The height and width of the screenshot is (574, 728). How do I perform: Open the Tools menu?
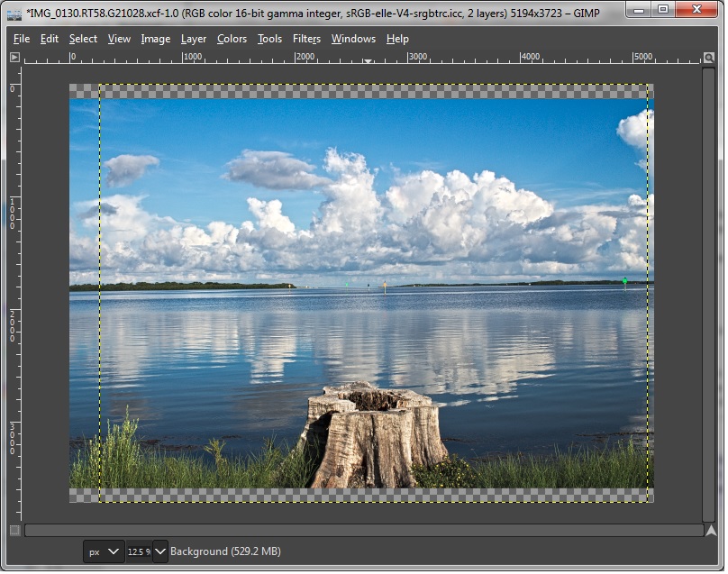269,39
